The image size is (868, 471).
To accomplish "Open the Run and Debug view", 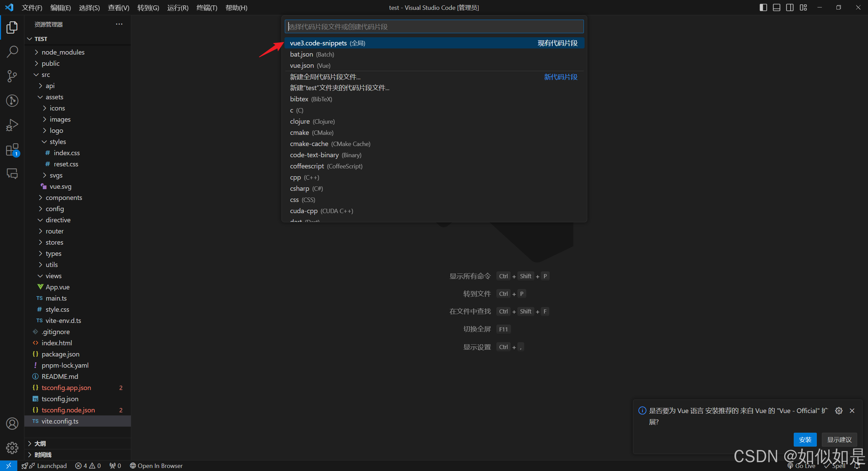I will pos(12,125).
